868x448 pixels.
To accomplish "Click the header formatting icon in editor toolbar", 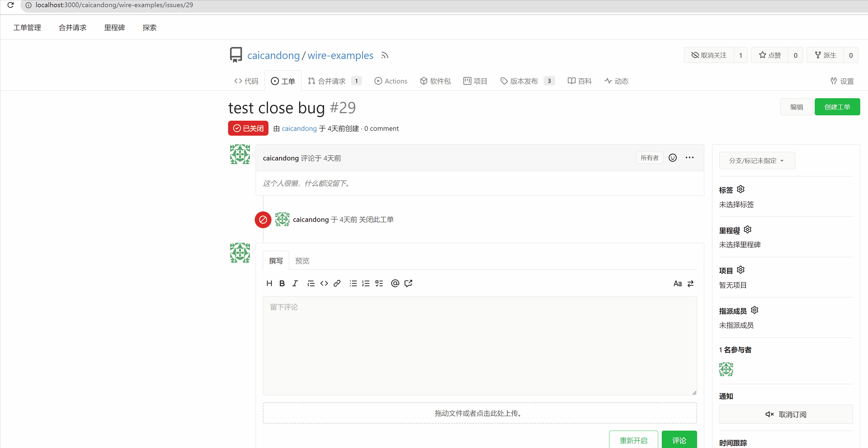I will point(269,284).
